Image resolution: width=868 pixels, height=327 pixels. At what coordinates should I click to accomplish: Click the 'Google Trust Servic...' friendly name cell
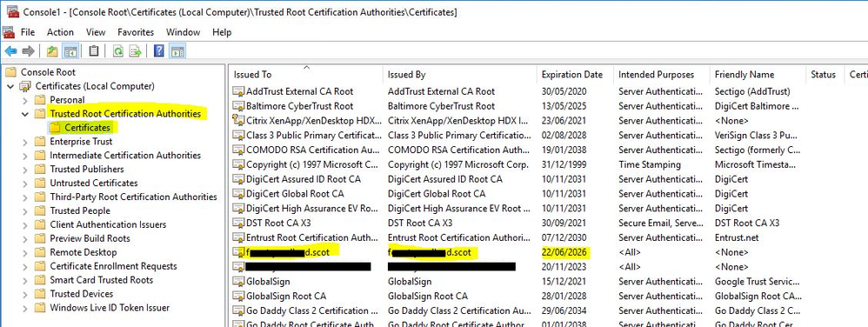[x=757, y=282]
